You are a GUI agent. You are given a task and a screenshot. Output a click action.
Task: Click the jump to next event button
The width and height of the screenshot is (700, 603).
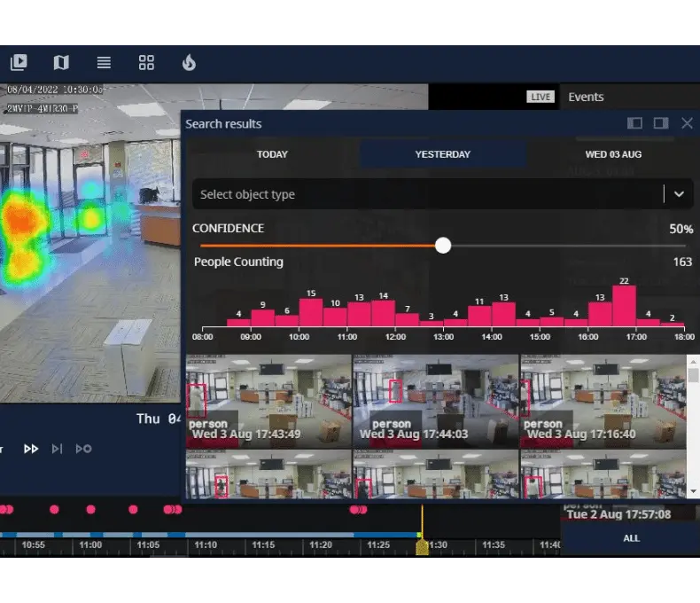click(83, 449)
